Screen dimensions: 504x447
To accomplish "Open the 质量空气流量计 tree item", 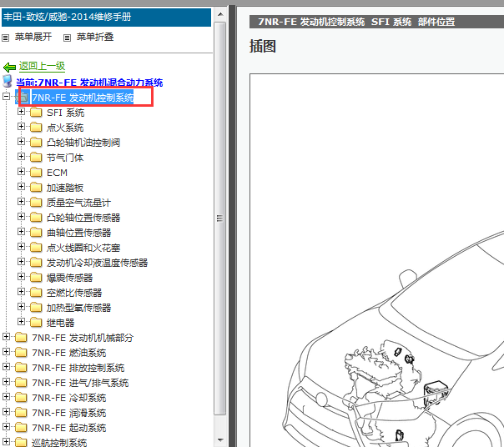I will pos(78,203).
